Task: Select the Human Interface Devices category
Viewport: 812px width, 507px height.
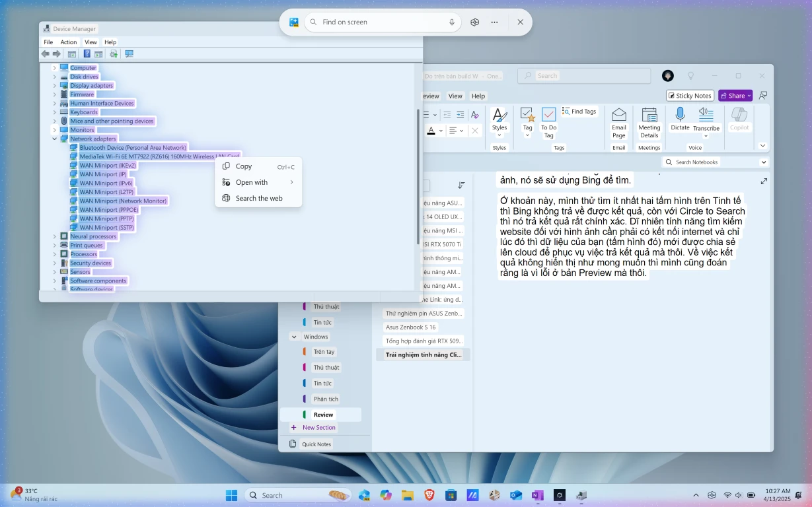Action: click(x=102, y=103)
